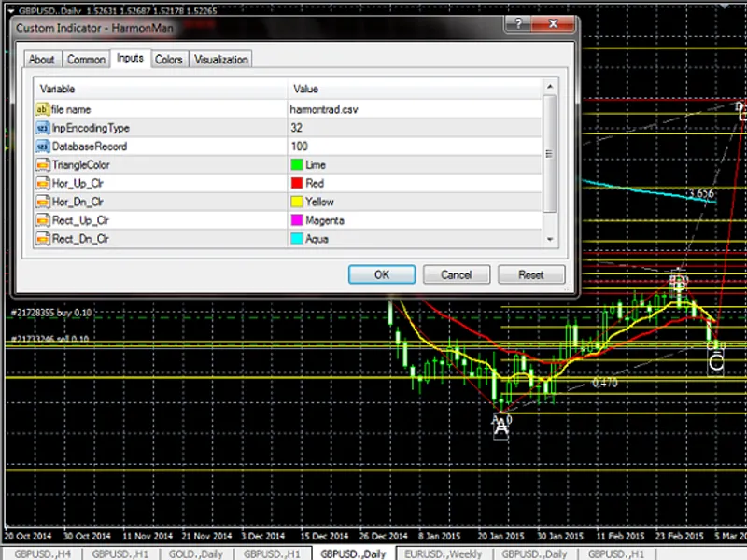Select the Magenta color swatch for Rect_Up_Clr

pos(297,220)
